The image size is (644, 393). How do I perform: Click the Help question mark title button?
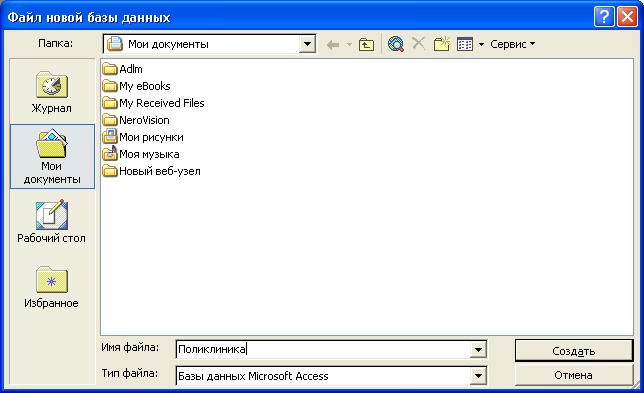pyautogui.click(x=604, y=17)
